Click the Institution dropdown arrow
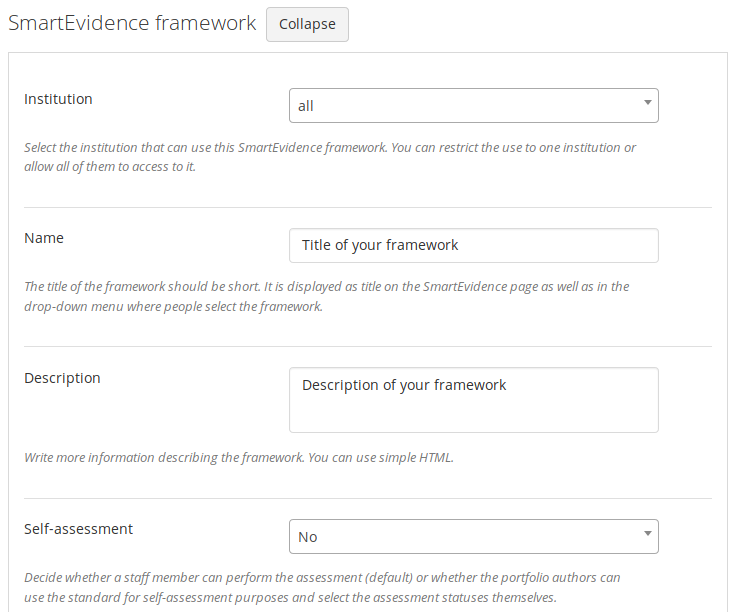 tap(647, 104)
